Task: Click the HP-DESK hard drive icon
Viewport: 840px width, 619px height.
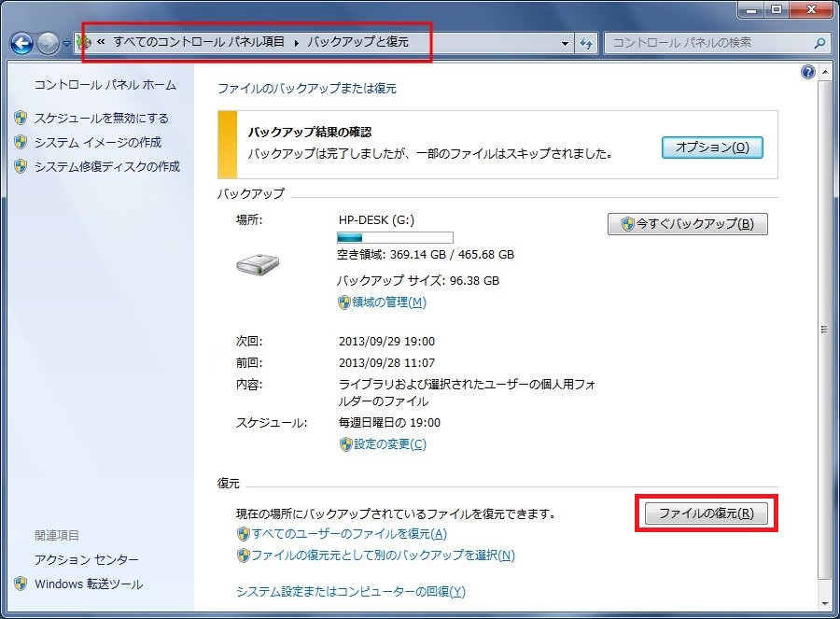Action: coord(258,264)
